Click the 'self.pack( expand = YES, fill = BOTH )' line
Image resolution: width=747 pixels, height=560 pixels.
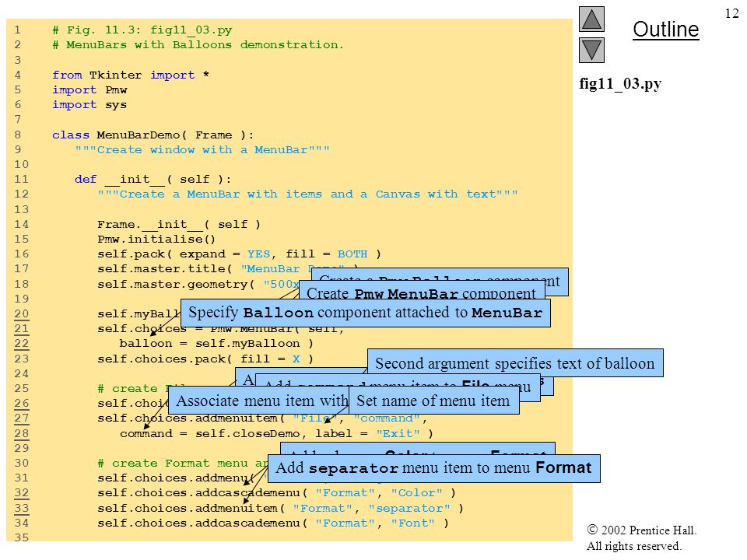239,254
